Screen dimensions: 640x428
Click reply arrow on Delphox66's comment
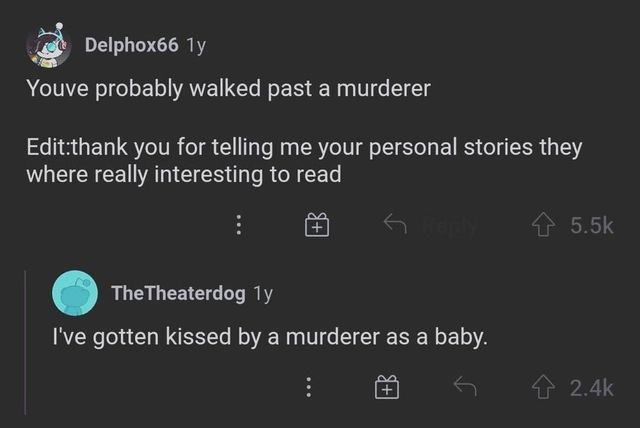(394, 226)
